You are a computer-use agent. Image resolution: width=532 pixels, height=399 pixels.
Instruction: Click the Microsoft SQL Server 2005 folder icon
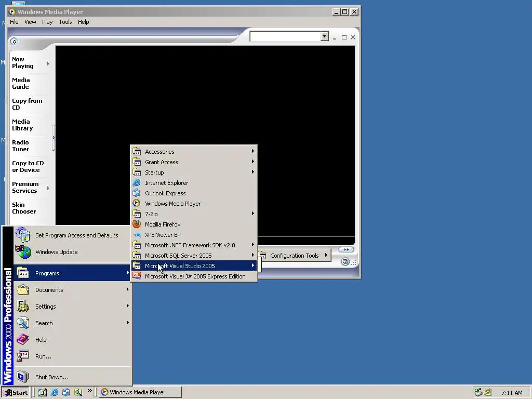(137, 255)
